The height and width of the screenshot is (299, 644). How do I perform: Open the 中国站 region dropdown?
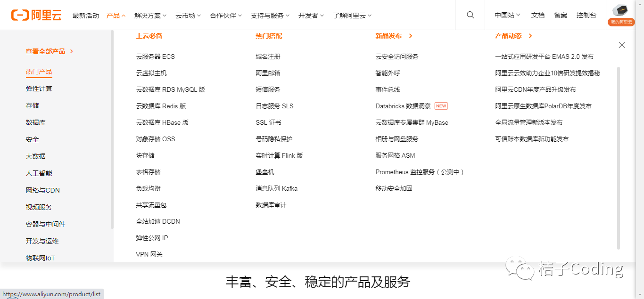pyautogui.click(x=507, y=15)
